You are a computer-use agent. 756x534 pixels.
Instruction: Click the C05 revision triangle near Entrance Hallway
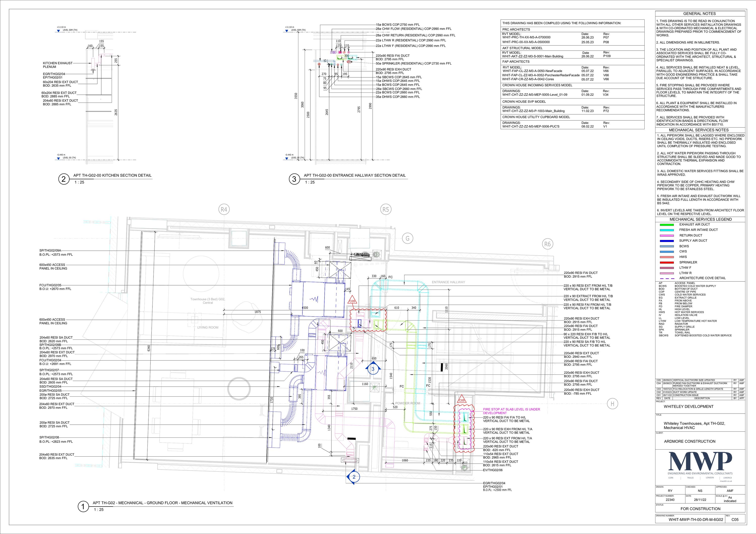click(352, 301)
